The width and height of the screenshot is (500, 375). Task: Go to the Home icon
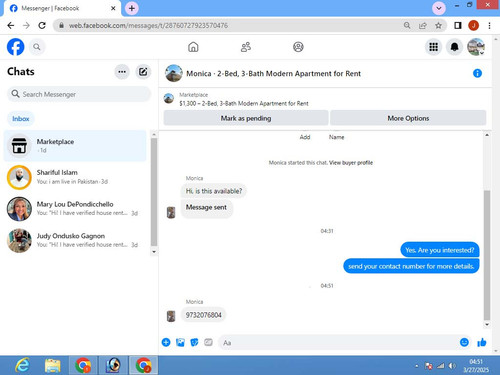tap(193, 47)
